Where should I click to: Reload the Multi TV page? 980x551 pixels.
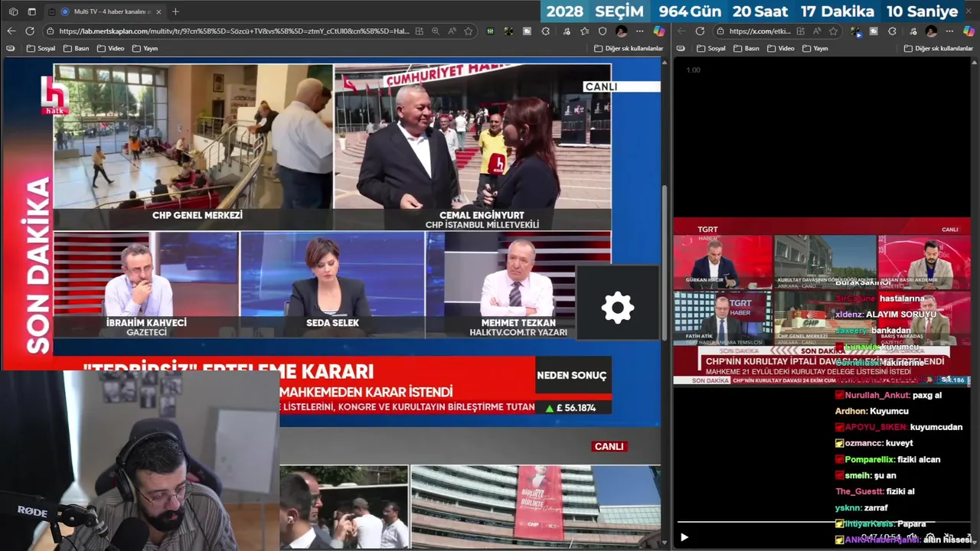click(30, 31)
